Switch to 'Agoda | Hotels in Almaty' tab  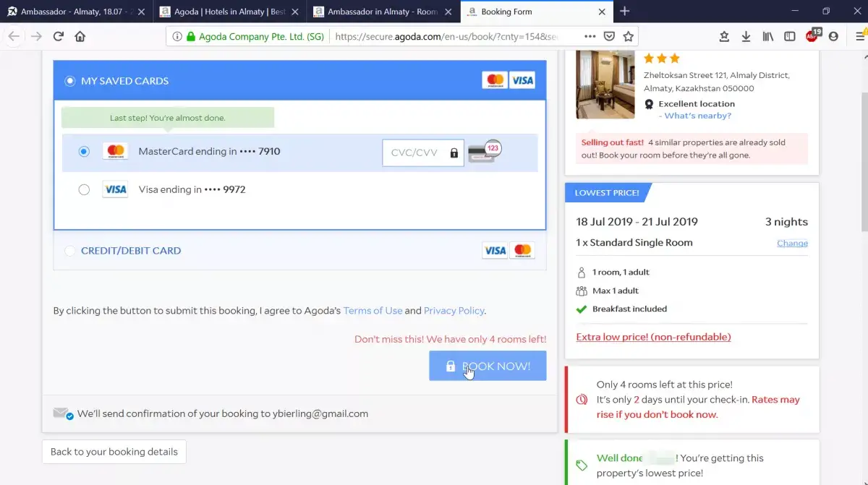click(229, 12)
